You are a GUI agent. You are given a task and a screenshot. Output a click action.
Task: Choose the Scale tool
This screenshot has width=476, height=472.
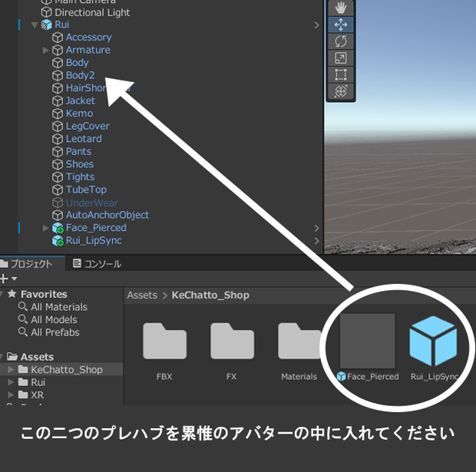341,58
